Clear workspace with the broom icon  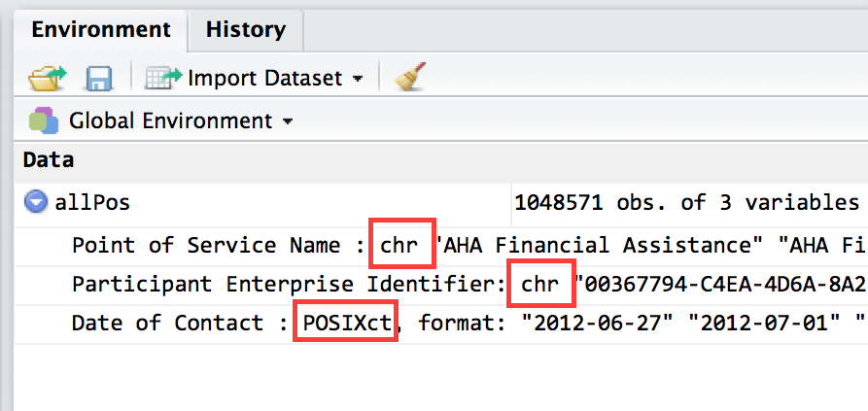tap(408, 77)
